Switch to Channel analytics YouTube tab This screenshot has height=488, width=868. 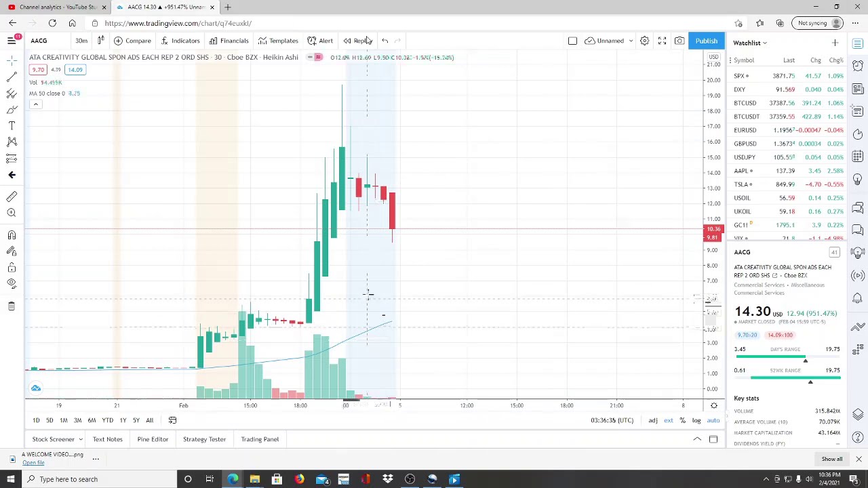(57, 7)
